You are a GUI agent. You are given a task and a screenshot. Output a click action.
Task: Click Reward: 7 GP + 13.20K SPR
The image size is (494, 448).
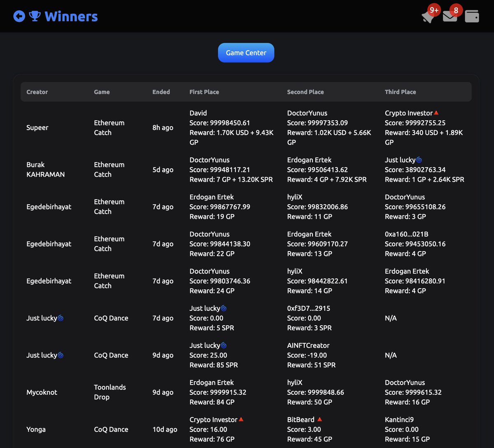[x=231, y=180]
